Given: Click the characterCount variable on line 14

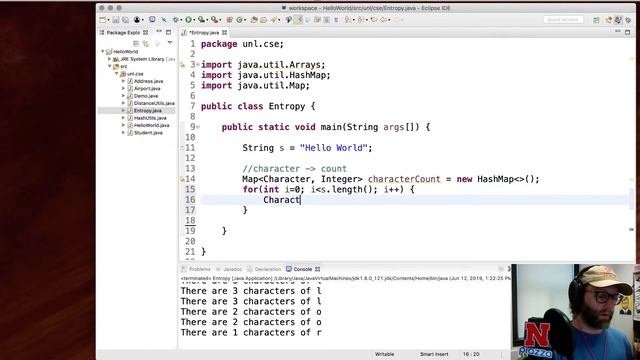Looking at the screenshot, I should [404, 179].
